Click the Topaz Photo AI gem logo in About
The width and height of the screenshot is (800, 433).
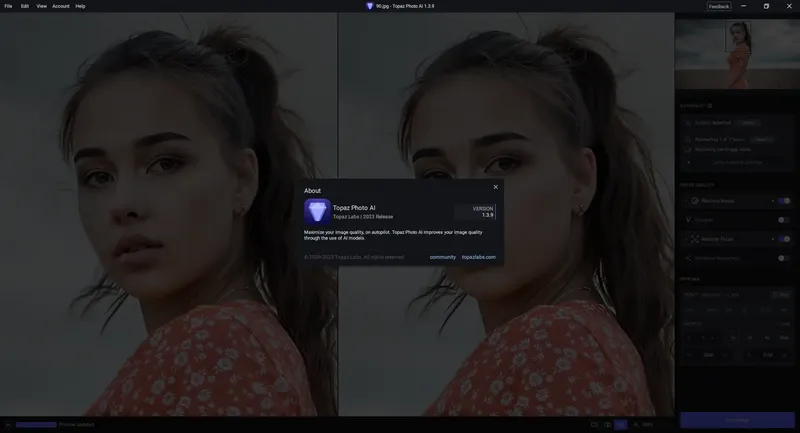click(317, 211)
